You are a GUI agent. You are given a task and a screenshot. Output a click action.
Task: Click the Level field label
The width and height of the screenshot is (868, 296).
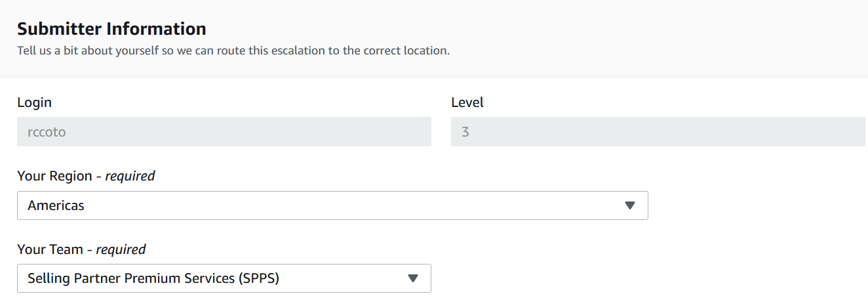click(x=467, y=102)
